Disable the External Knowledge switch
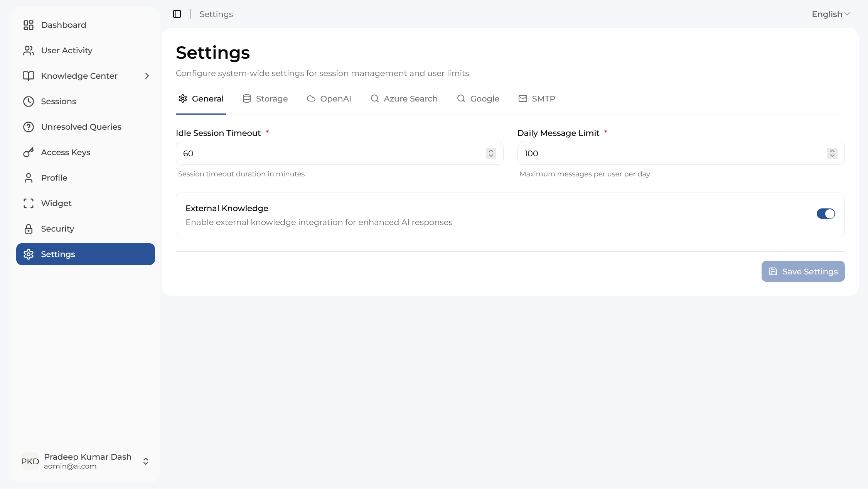This screenshot has width=868, height=489. click(x=826, y=214)
